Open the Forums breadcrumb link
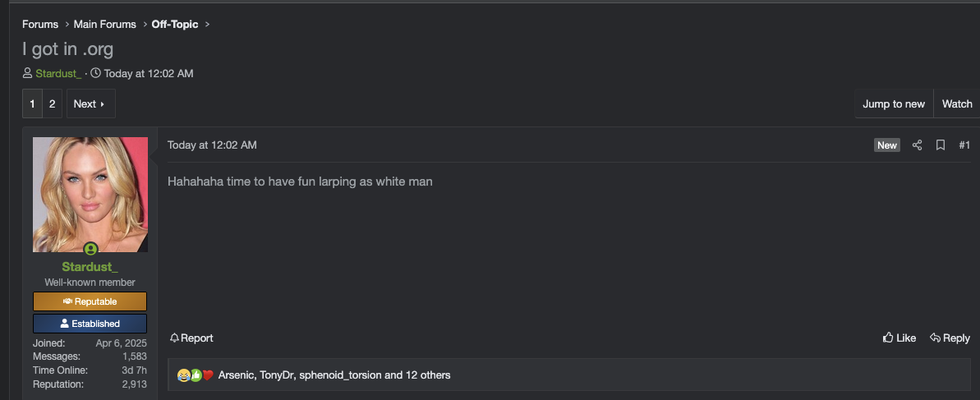 click(40, 25)
